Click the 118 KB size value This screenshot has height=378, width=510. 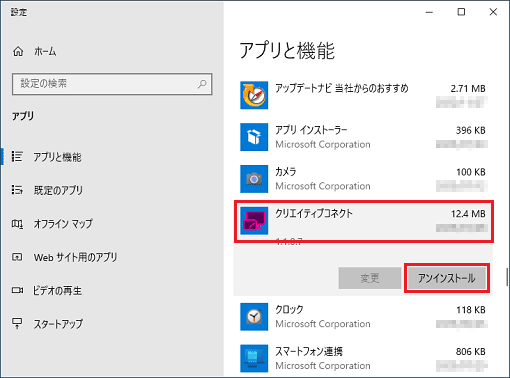[471, 310]
